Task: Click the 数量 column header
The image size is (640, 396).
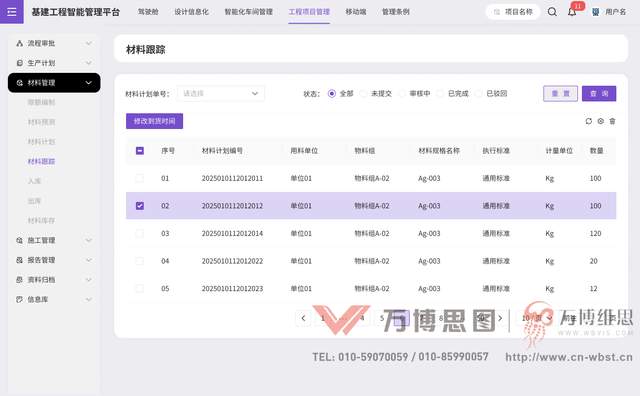Action: [x=596, y=151]
